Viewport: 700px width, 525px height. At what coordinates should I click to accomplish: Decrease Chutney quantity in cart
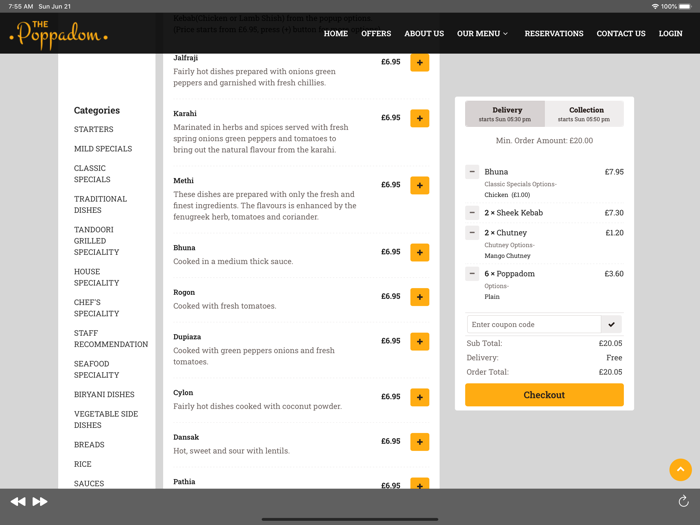click(472, 233)
